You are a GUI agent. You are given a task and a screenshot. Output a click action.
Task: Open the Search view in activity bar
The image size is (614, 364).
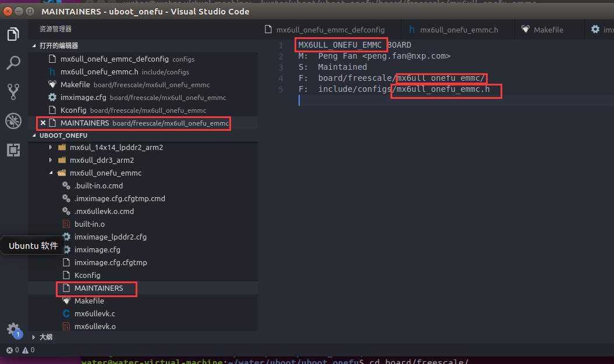tap(13, 63)
